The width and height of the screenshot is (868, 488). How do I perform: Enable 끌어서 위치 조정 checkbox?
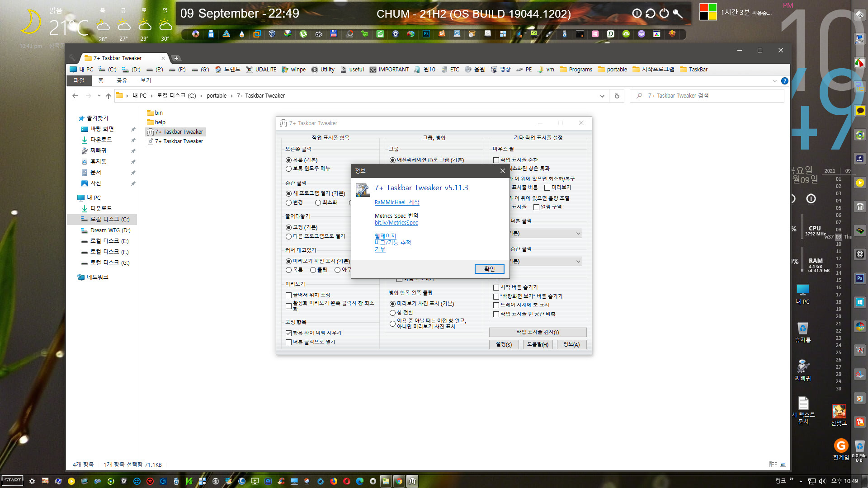pyautogui.click(x=308, y=295)
